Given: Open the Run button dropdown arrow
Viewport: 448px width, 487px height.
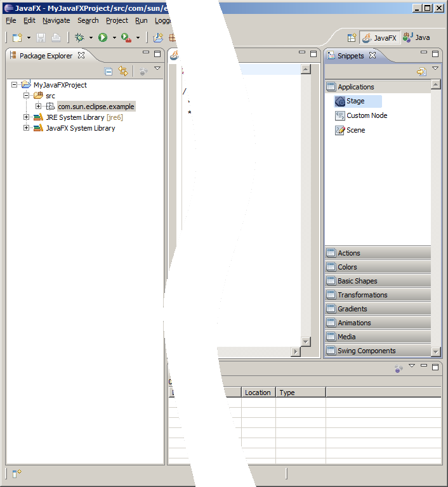Looking at the screenshot, I should point(114,38).
